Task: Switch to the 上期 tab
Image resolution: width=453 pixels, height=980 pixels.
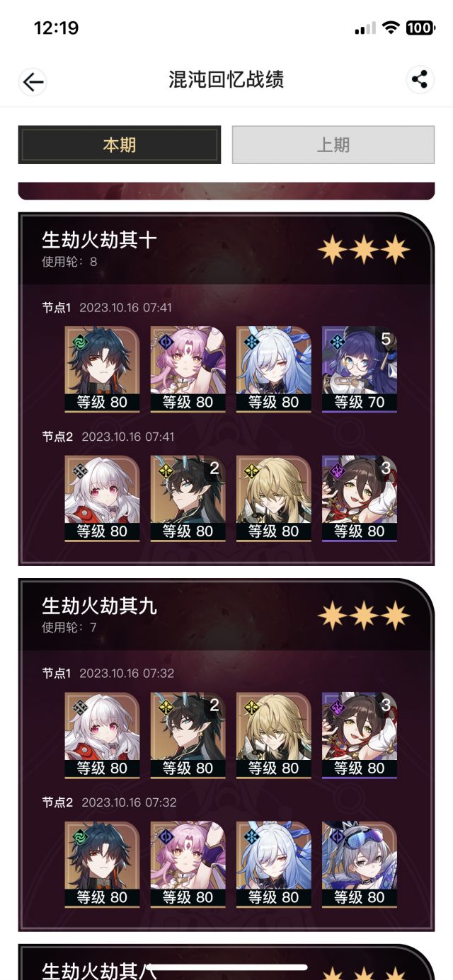Action: 333,145
